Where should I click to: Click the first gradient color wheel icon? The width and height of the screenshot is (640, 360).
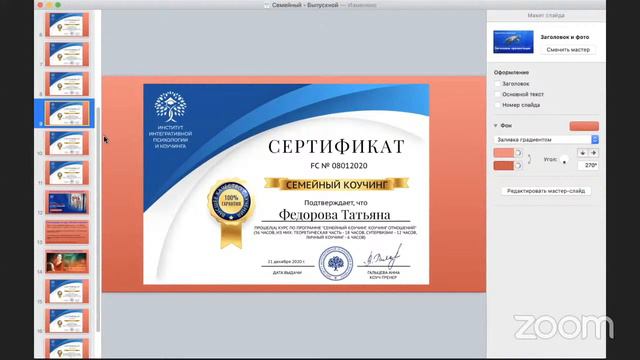(518, 153)
